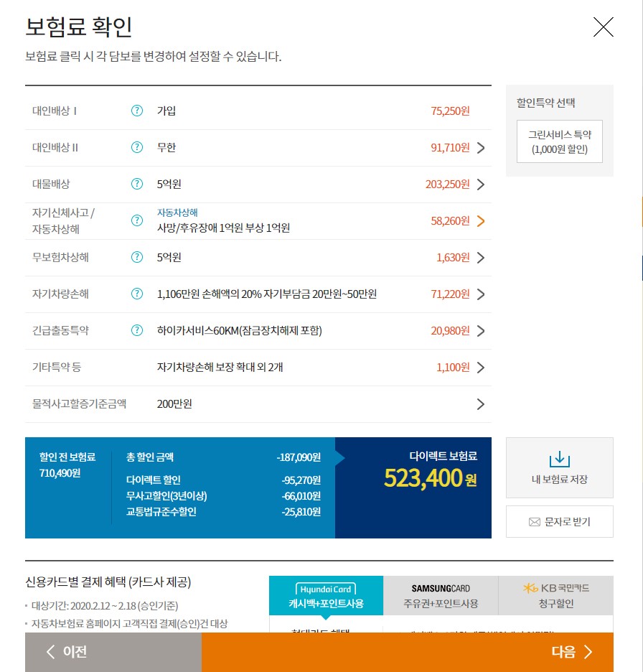Click the 200만원 value
This screenshot has height=672, width=643.
point(174,404)
